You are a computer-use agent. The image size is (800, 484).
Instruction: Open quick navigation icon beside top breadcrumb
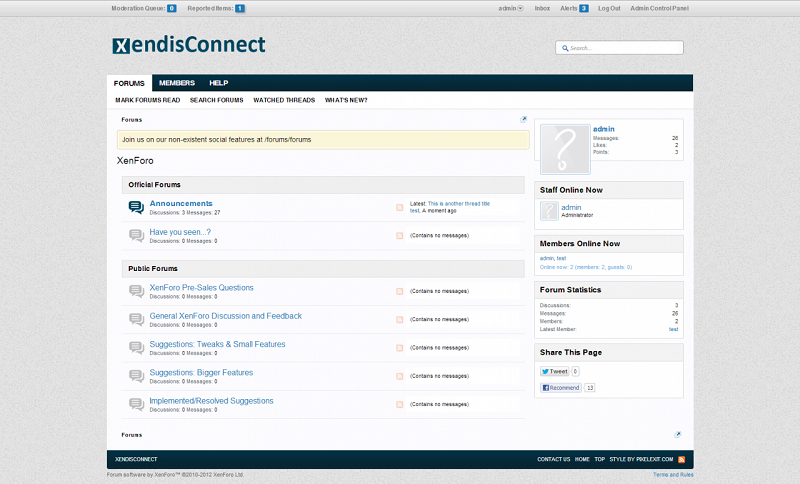[524, 119]
